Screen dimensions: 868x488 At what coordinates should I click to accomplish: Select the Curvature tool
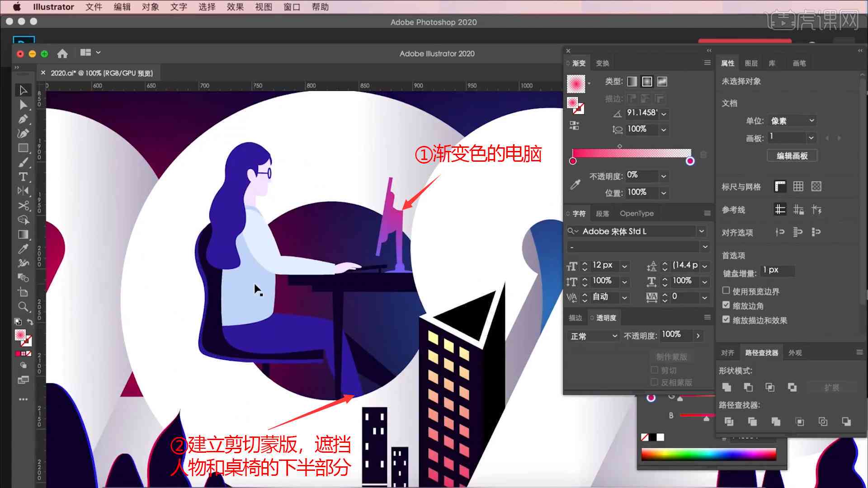pyautogui.click(x=23, y=134)
